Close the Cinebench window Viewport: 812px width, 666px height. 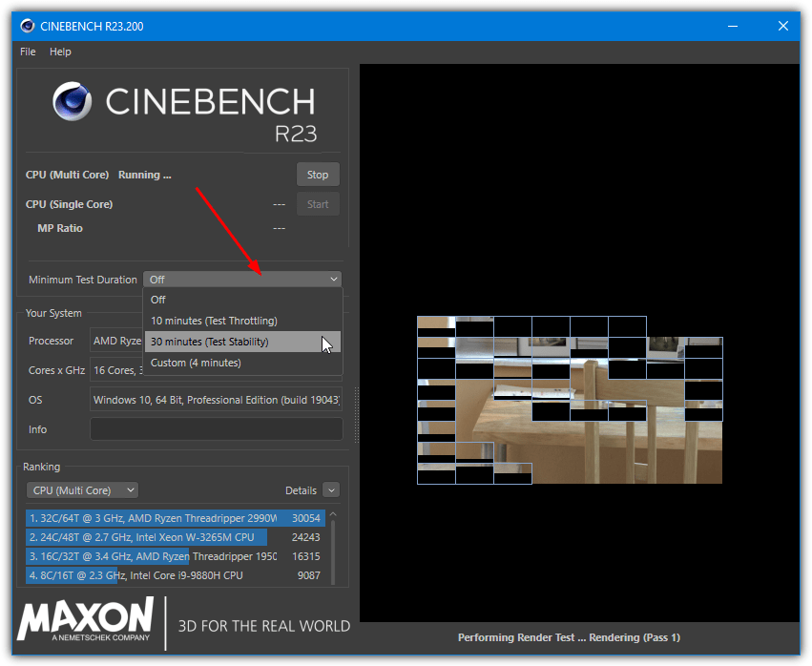783,26
